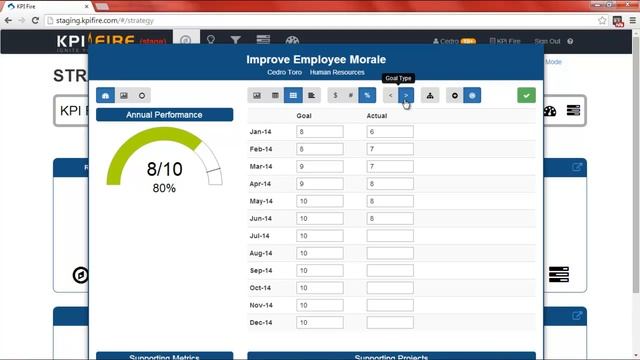Click the Human Resources department link
The width and height of the screenshot is (640, 360).
(x=337, y=72)
